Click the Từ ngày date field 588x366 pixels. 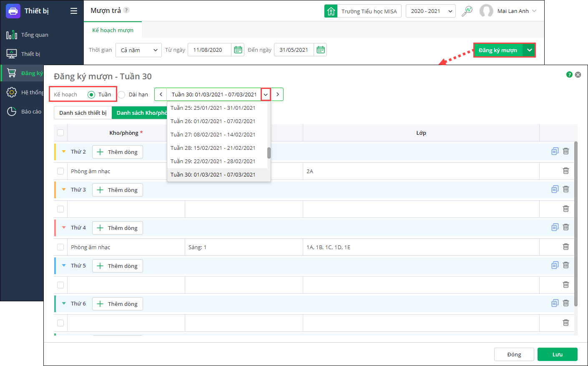pyautogui.click(x=209, y=50)
